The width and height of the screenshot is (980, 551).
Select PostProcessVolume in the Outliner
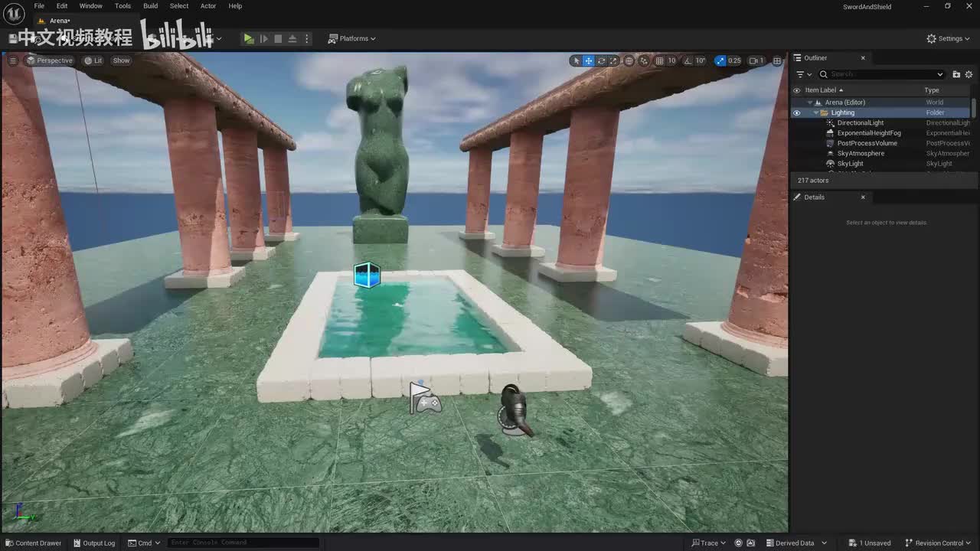tap(867, 143)
